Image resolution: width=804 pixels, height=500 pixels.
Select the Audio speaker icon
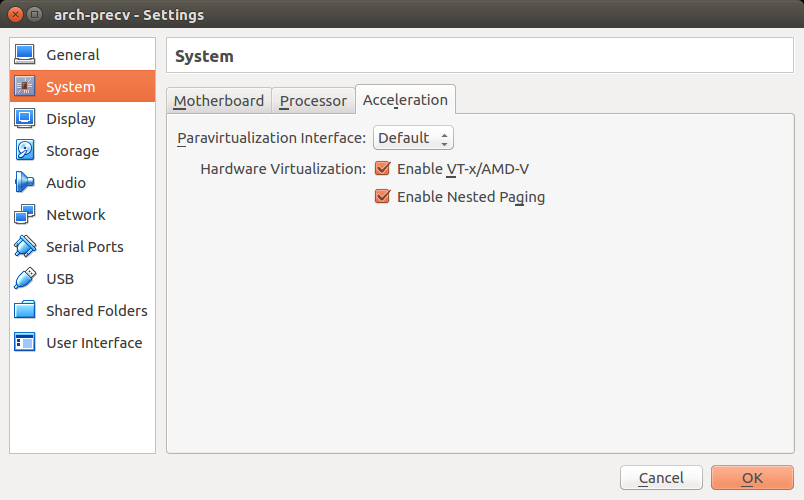[25, 182]
